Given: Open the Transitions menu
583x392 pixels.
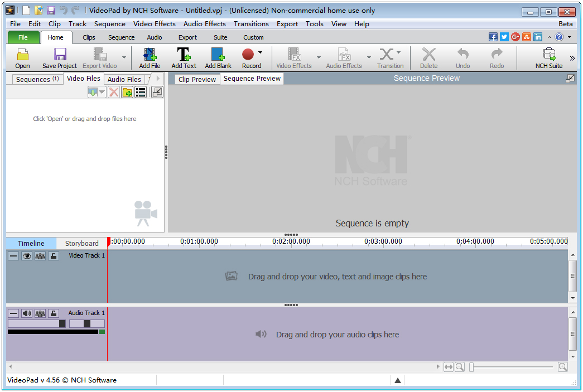Looking at the screenshot, I should coord(251,24).
